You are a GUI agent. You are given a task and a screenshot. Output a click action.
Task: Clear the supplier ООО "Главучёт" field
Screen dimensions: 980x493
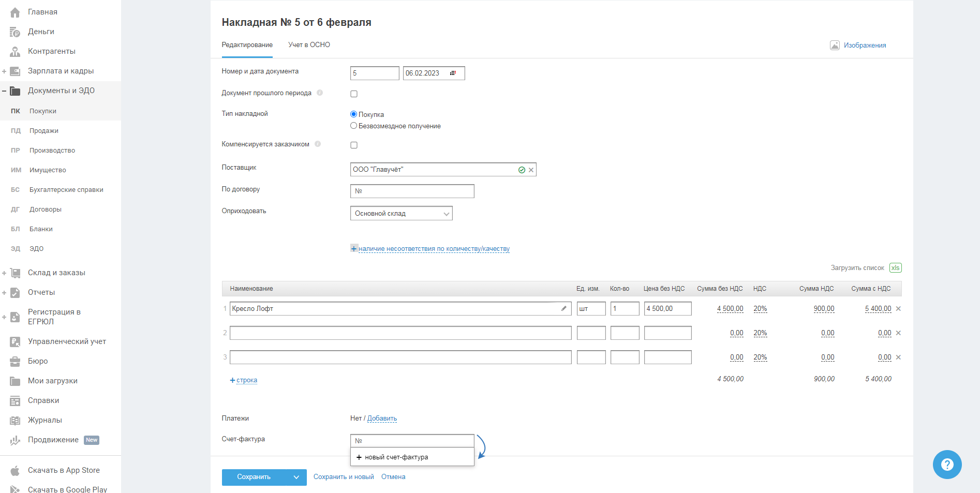(x=531, y=170)
